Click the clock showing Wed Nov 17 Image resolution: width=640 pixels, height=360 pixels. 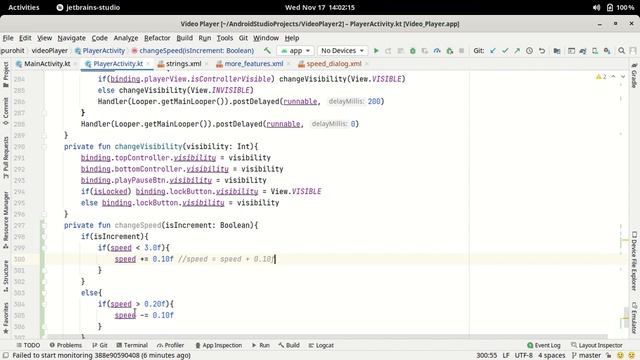pyautogui.click(x=320, y=7)
